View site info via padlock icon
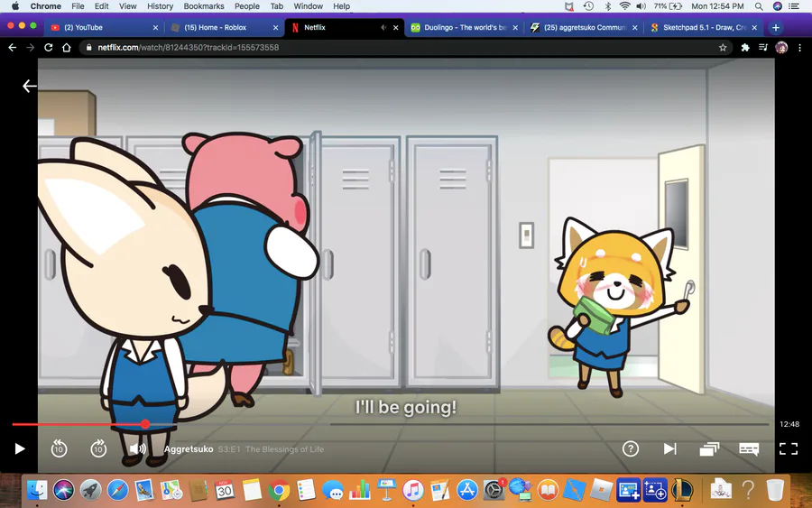The height and width of the screenshot is (508, 812). click(x=88, y=47)
